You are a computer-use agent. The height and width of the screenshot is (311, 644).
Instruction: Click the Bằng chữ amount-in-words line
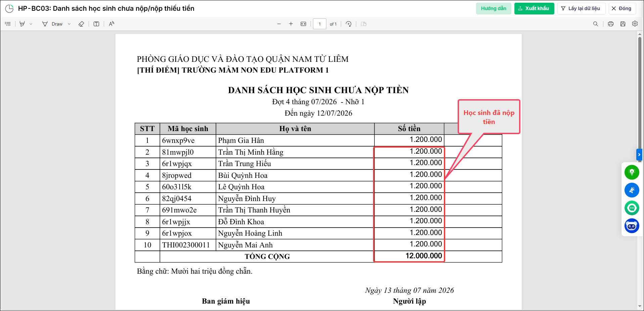tap(194, 271)
